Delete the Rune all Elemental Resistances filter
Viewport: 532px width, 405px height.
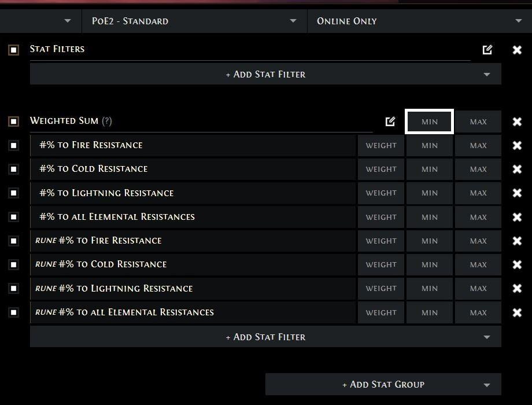pos(517,312)
